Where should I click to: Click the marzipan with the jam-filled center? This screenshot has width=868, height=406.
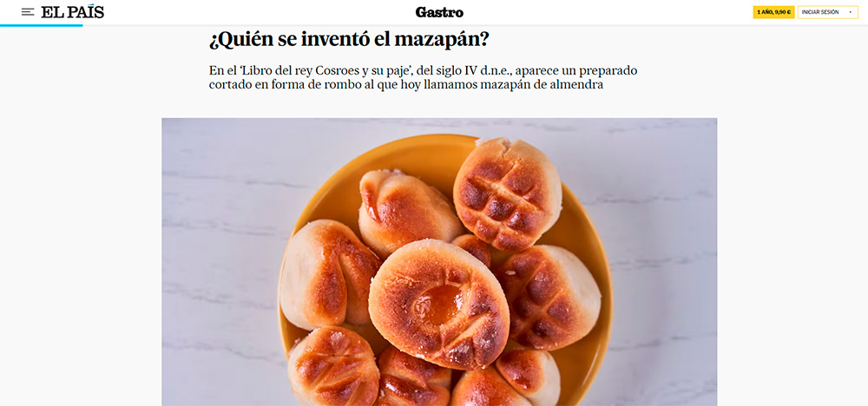(439, 304)
